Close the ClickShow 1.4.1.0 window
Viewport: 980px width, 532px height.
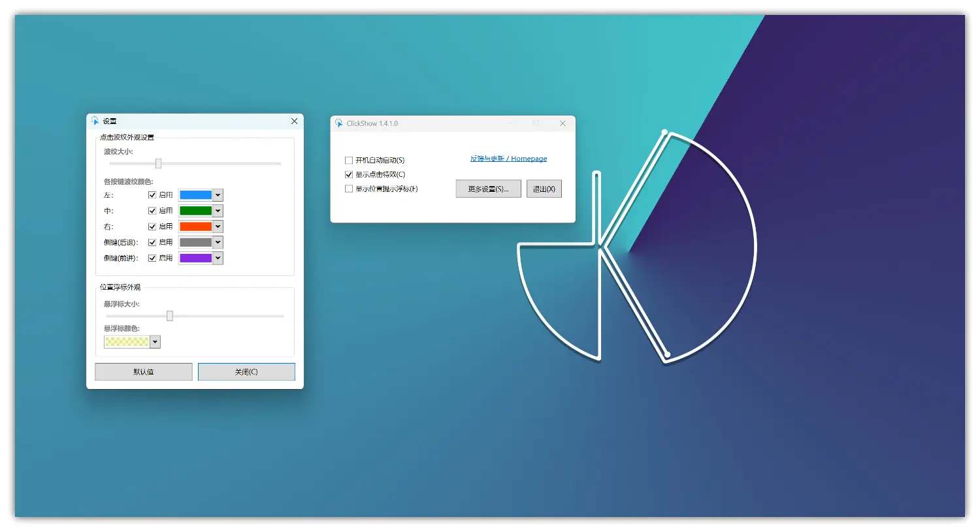pyautogui.click(x=563, y=123)
